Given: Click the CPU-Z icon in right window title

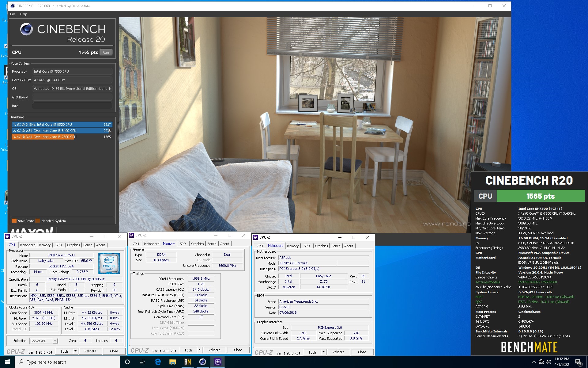Looking at the screenshot, I should click(256, 237).
